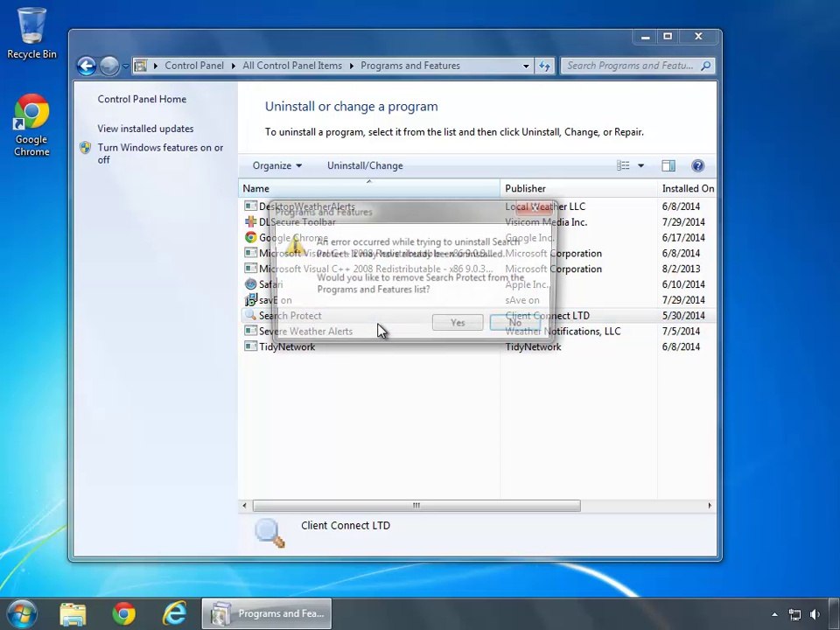Image resolution: width=840 pixels, height=630 pixels.
Task: Click the Programs and Features taskbar button
Action: point(267,614)
